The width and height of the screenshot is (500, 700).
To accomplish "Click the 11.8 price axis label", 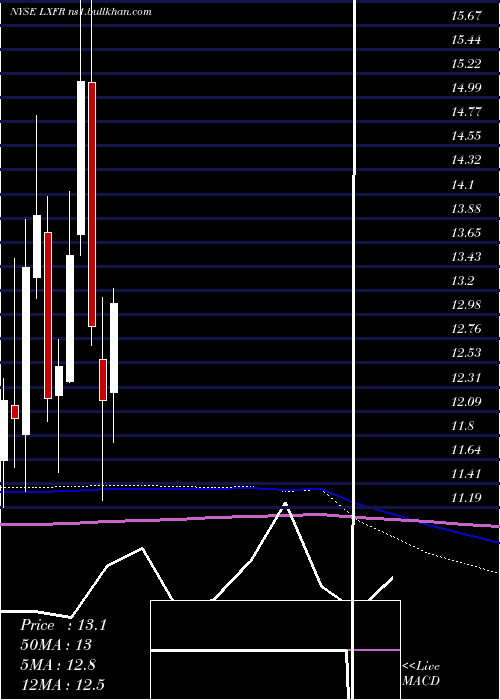I will tap(462, 426).
